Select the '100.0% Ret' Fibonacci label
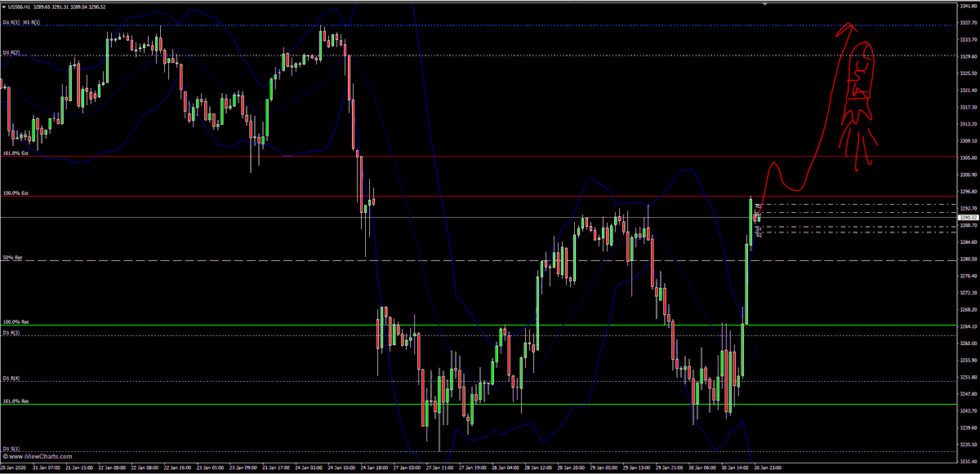The width and height of the screenshot is (980, 474). (x=16, y=322)
